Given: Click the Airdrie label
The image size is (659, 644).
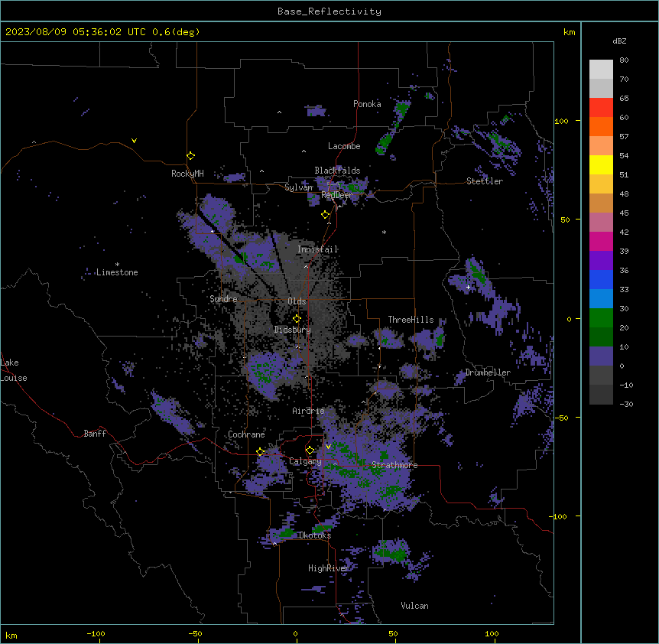Looking at the screenshot, I should [x=309, y=411].
